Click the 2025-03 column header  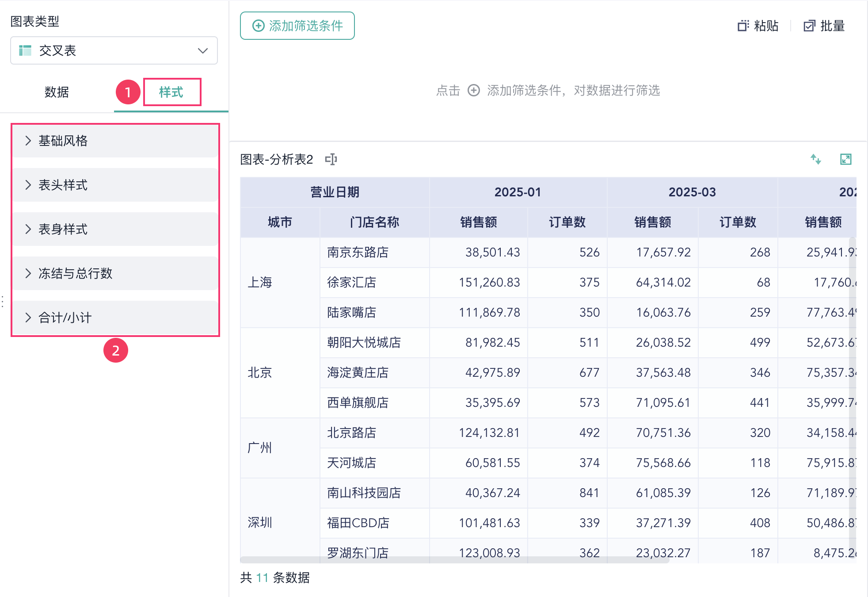pyautogui.click(x=692, y=192)
